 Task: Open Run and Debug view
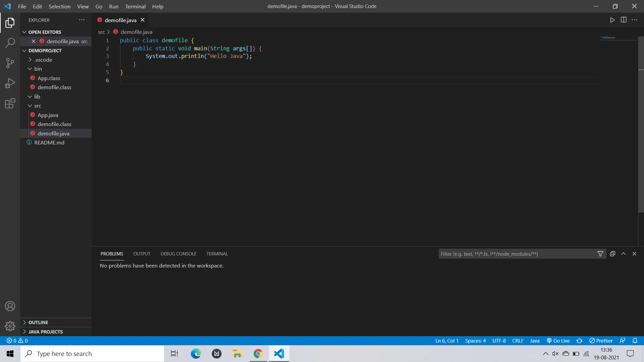tap(10, 83)
